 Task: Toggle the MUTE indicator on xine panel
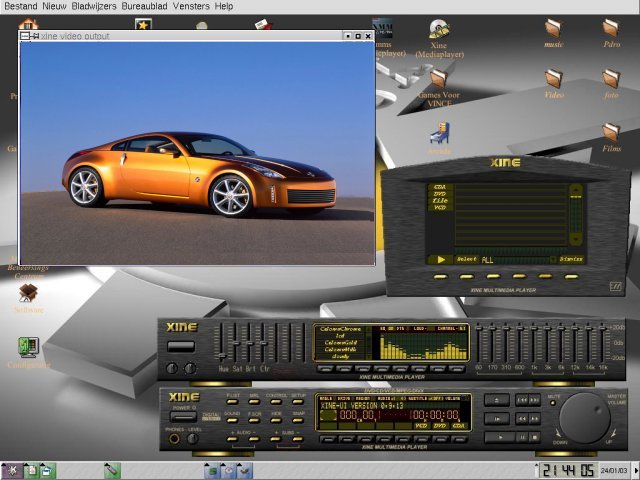click(553, 403)
